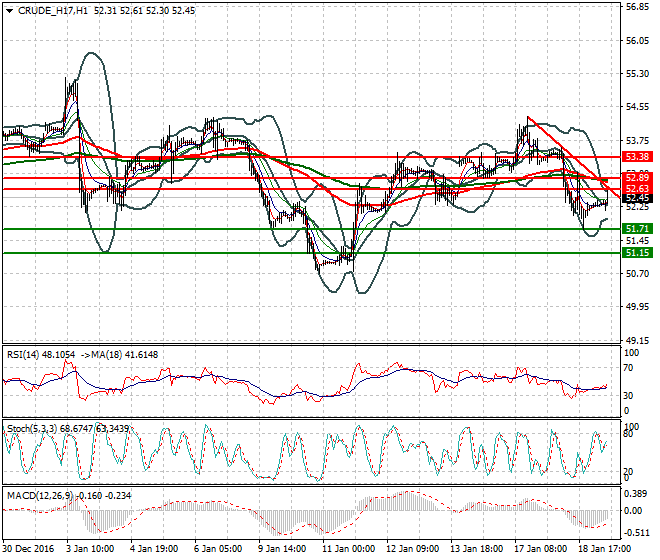Select the RSI(14) indicator label
Screen dimensions: 660x560
[24, 355]
